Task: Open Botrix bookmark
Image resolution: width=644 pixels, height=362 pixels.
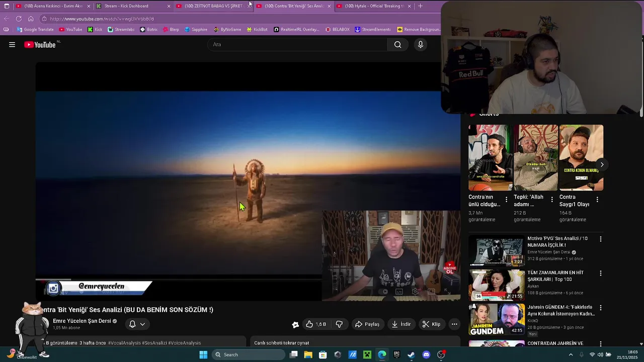Action: coord(149,29)
